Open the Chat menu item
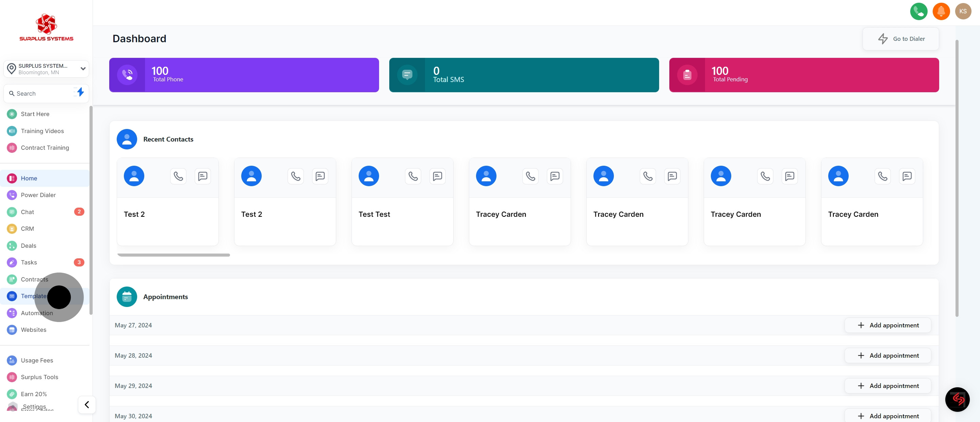 [x=27, y=212]
